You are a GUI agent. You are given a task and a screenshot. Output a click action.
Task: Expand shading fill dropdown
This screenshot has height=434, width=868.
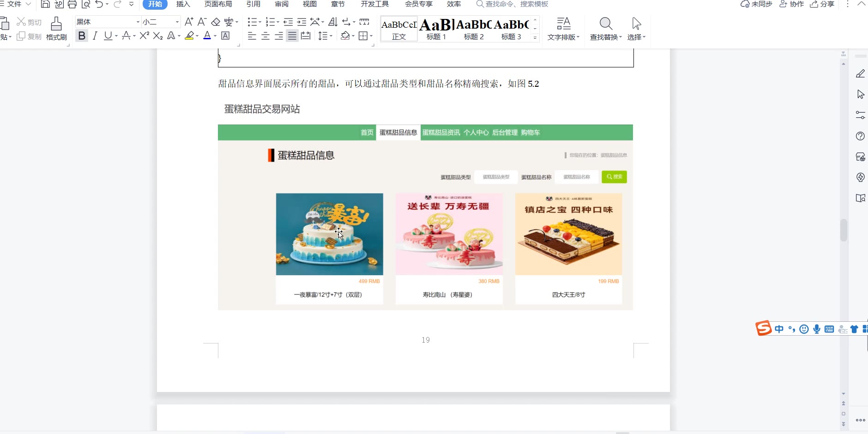[x=353, y=36]
